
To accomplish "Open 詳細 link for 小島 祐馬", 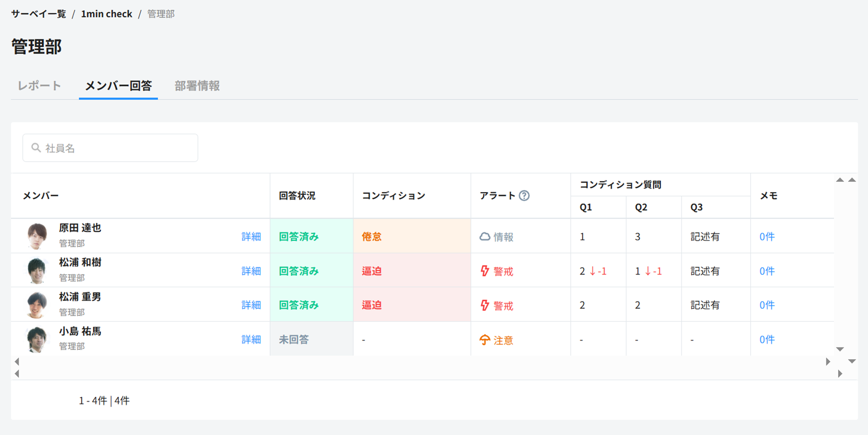I will (251, 340).
